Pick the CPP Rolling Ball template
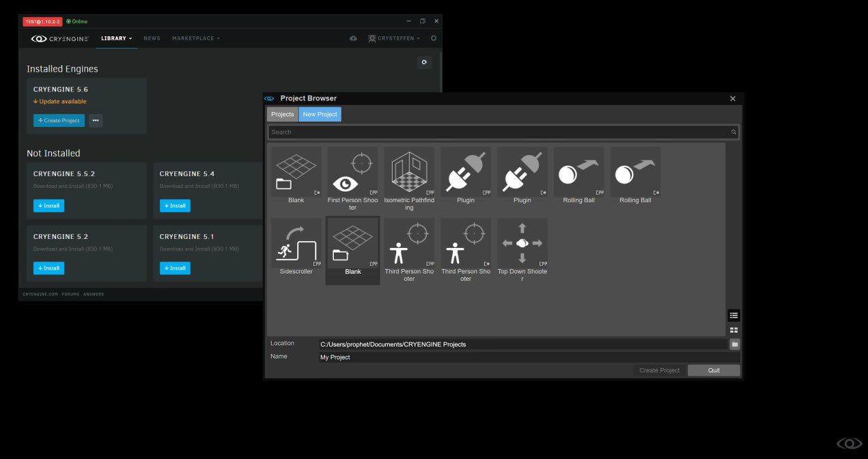Image resolution: width=868 pixels, height=459 pixels. click(x=579, y=176)
